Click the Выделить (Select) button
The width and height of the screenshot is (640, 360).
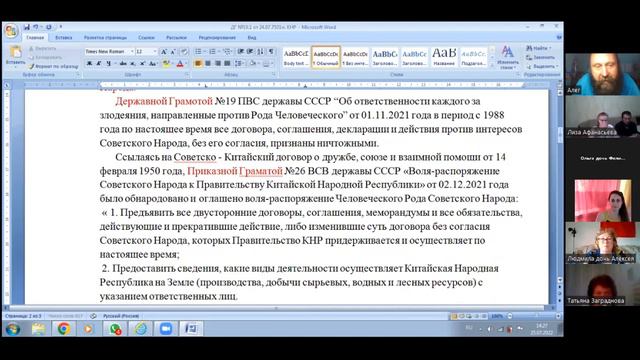(542, 66)
